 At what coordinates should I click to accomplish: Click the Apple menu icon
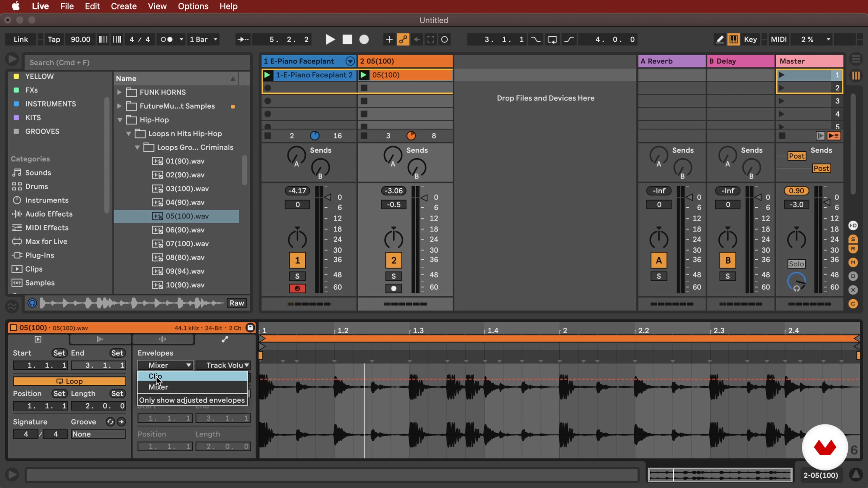pos(16,6)
